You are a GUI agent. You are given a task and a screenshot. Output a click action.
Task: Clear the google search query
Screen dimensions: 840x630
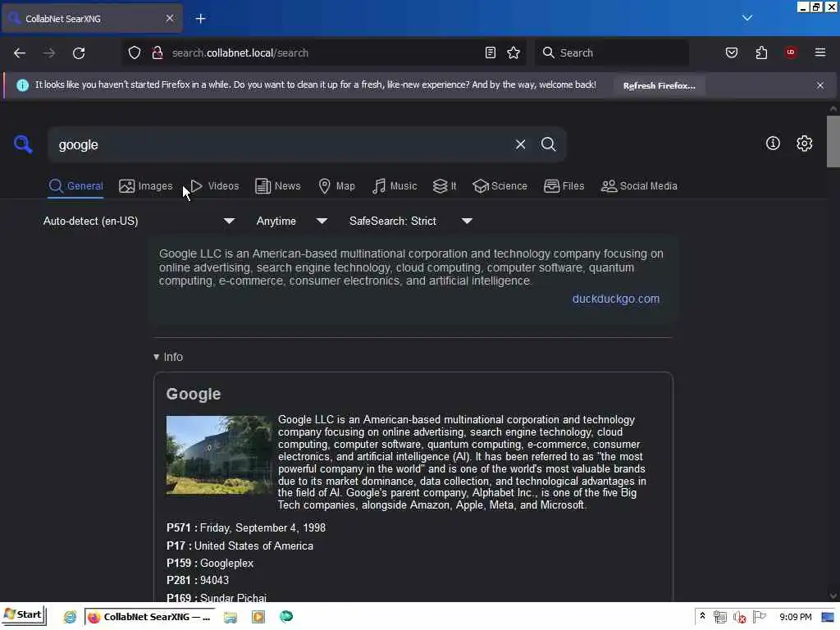tap(520, 144)
